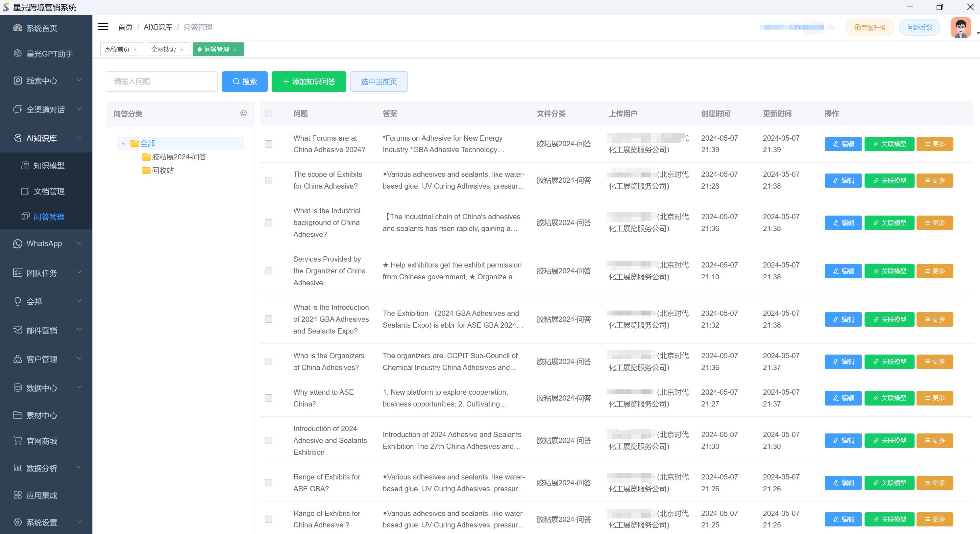Check the row 'The scope of Exhibits for China Adhesive?'
980x534 pixels.
pyautogui.click(x=269, y=180)
